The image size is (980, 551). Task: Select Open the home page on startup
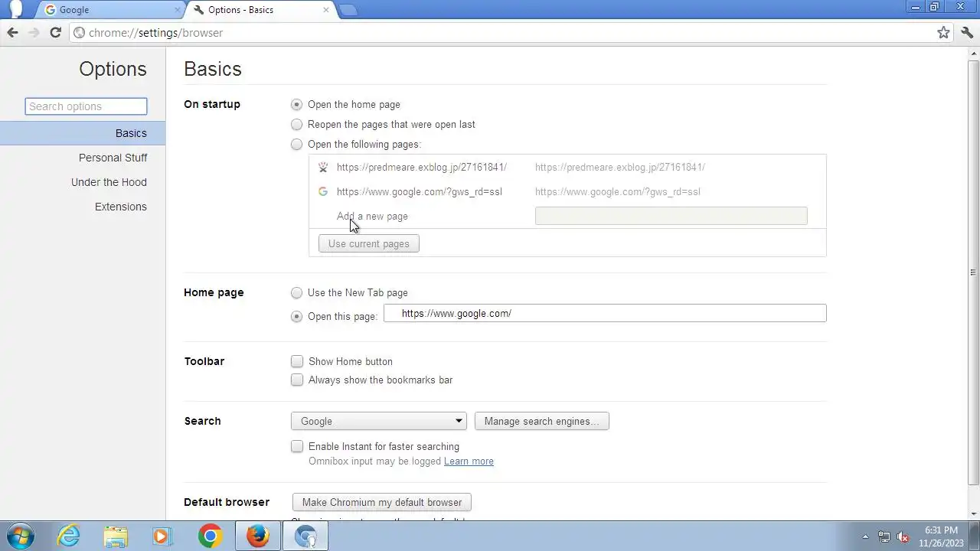pyautogui.click(x=297, y=104)
